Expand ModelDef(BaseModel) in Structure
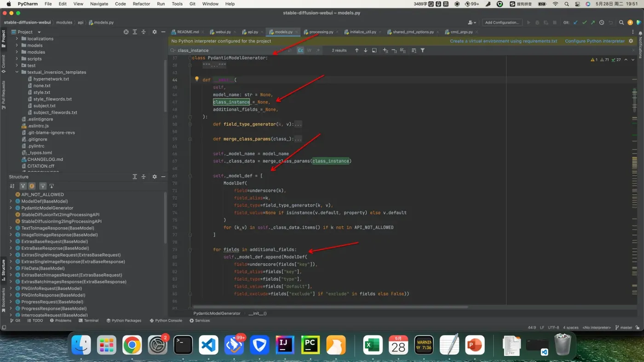 (11, 201)
